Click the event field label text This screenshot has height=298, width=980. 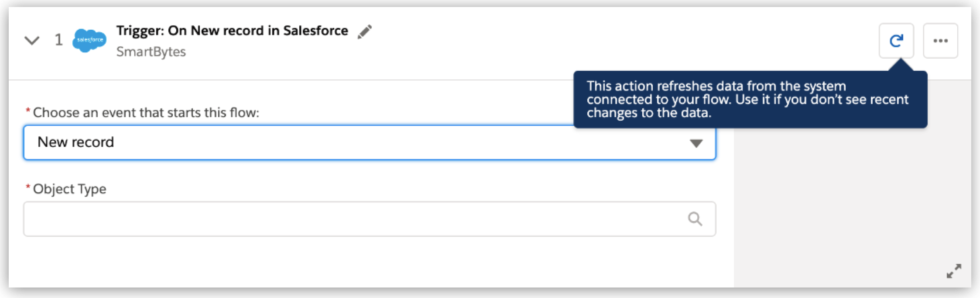(x=144, y=112)
